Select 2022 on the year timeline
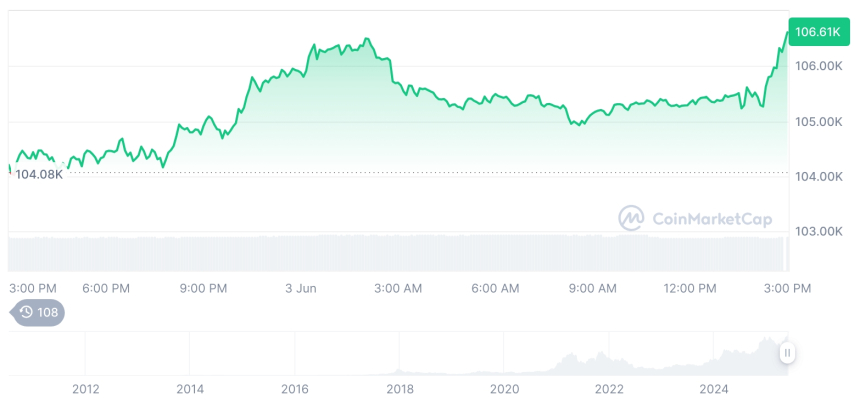Viewport: 860px width, 401px height. tap(609, 389)
